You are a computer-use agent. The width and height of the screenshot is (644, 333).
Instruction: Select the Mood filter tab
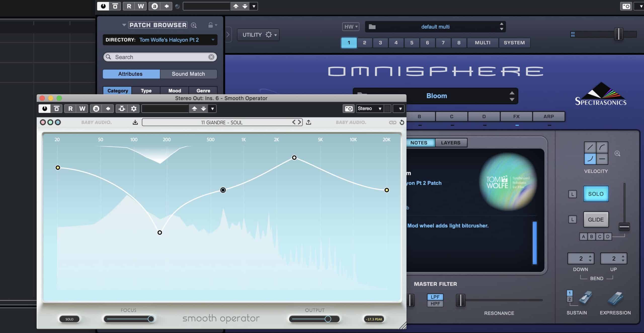click(x=175, y=91)
